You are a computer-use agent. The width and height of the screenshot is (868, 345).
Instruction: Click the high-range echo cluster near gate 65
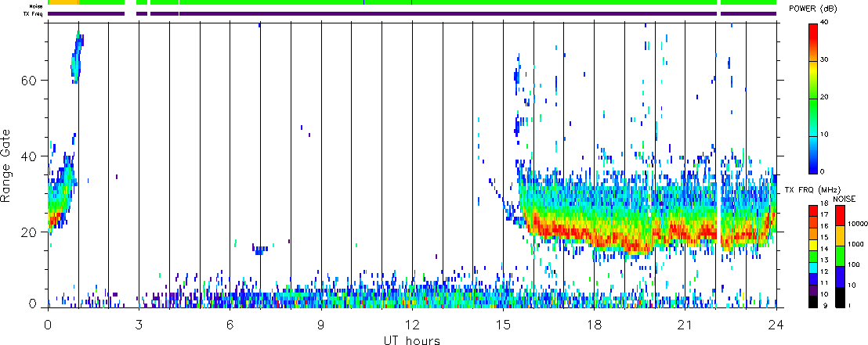click(x=77, y=58)
